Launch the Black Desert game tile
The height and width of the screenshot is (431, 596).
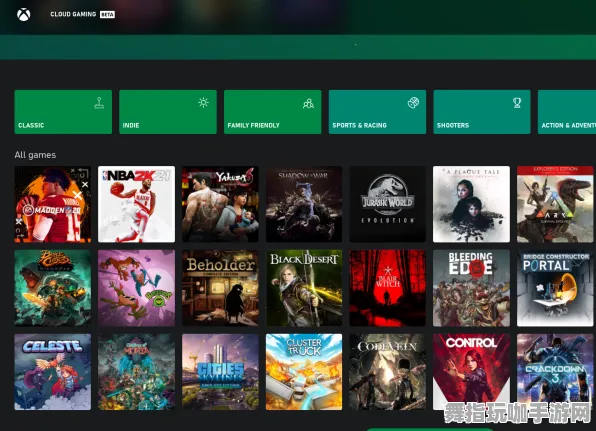point(304,288)
